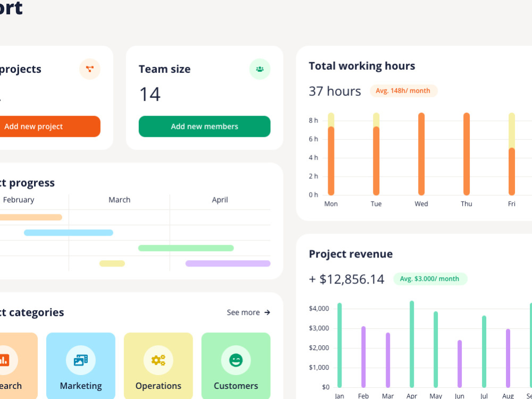
Task: Click the blue February-March progress bar
Action: [x=69, y=233]
